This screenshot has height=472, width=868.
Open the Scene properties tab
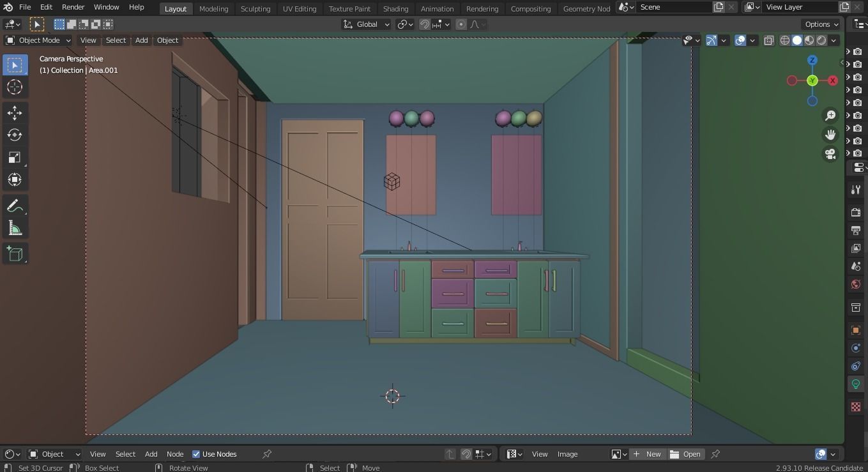(x=857, y=266)
